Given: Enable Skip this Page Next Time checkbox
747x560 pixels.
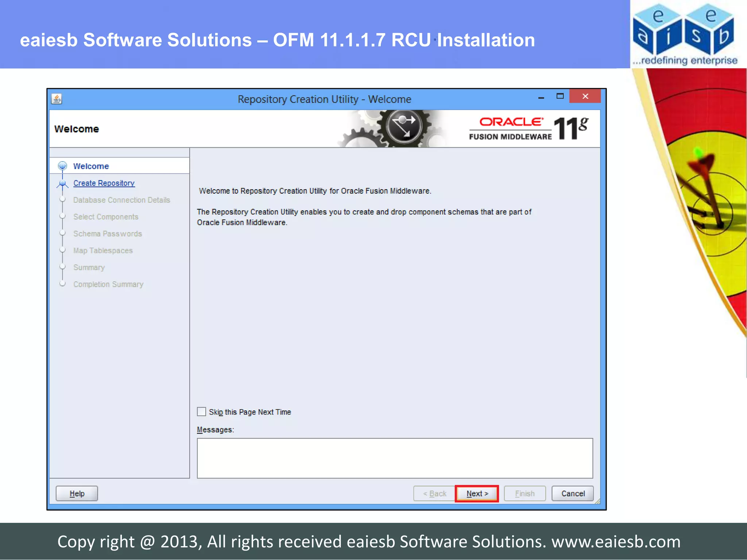Looking at the screenshot, I should tap(201, 412).
